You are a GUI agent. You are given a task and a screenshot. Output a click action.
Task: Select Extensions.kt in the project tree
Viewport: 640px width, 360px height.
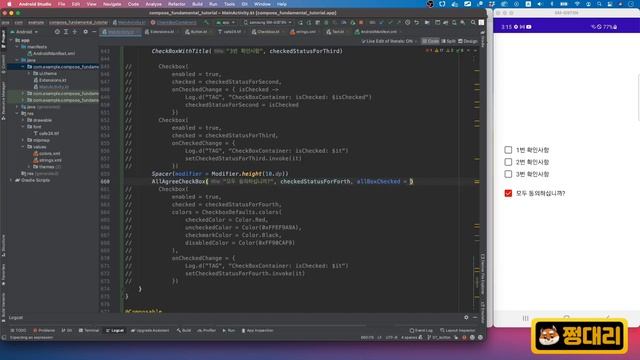[49, 80]
